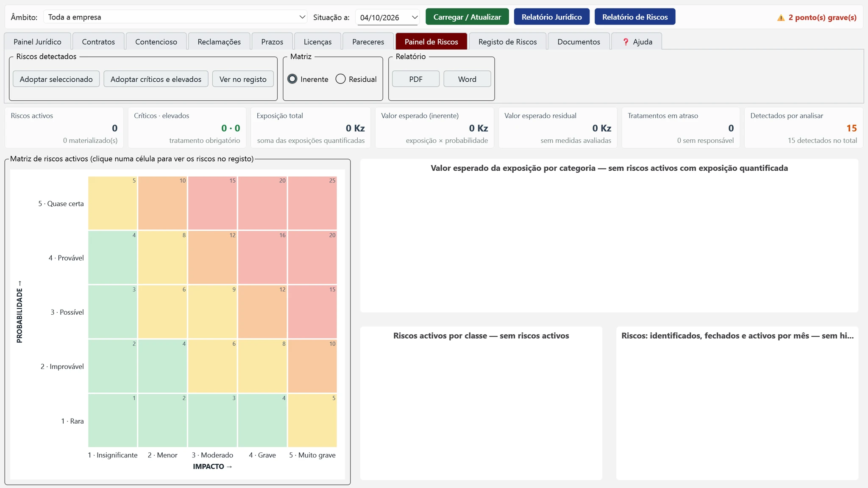
Task: Click the Ver no registo button
Action: tap(243, 79)
